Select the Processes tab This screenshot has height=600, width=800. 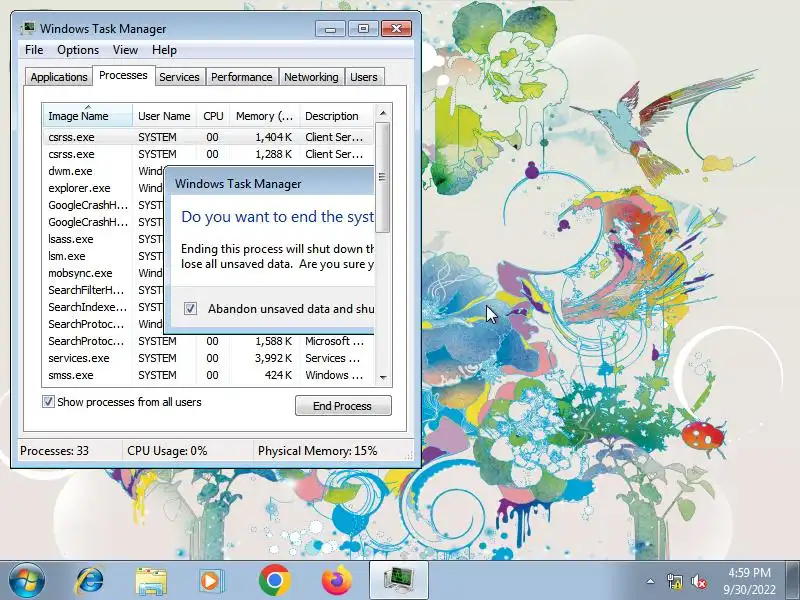123,76
